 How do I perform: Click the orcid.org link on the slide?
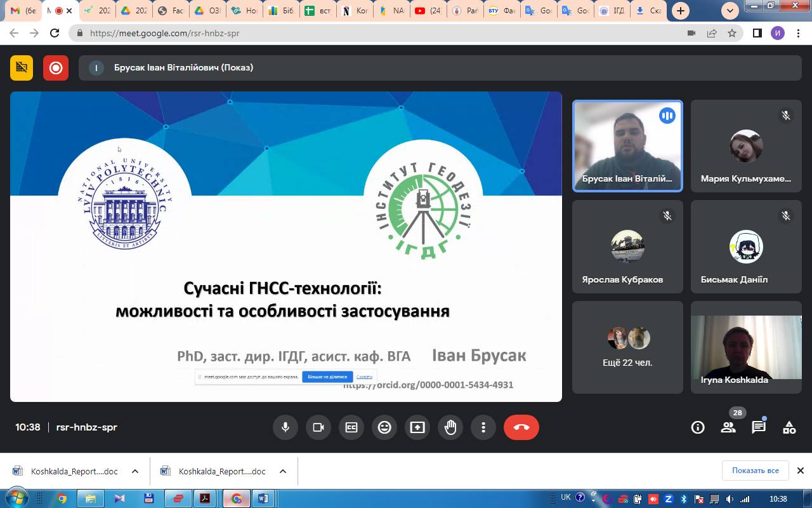point(428,385)
